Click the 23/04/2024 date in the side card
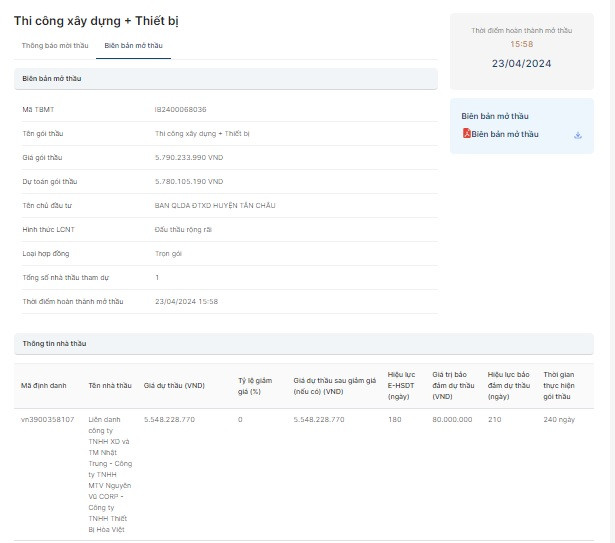The height and width of the screenshot is (543, 615). pos(521,63)
